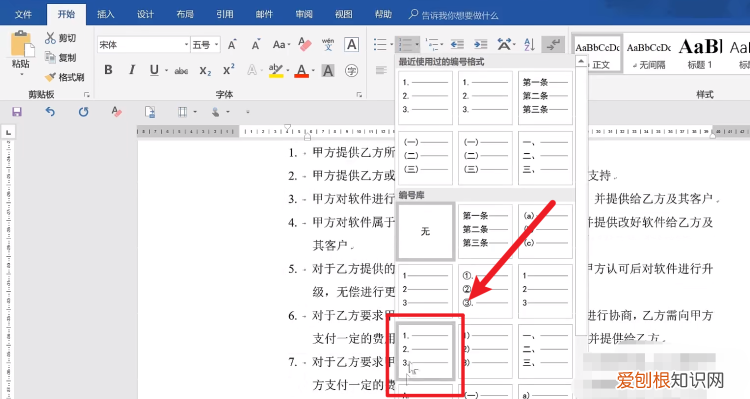Open the font color dropdown arrow
This screenshot has width=750, height=399.
pyautogui.click(x=313, y=71)
